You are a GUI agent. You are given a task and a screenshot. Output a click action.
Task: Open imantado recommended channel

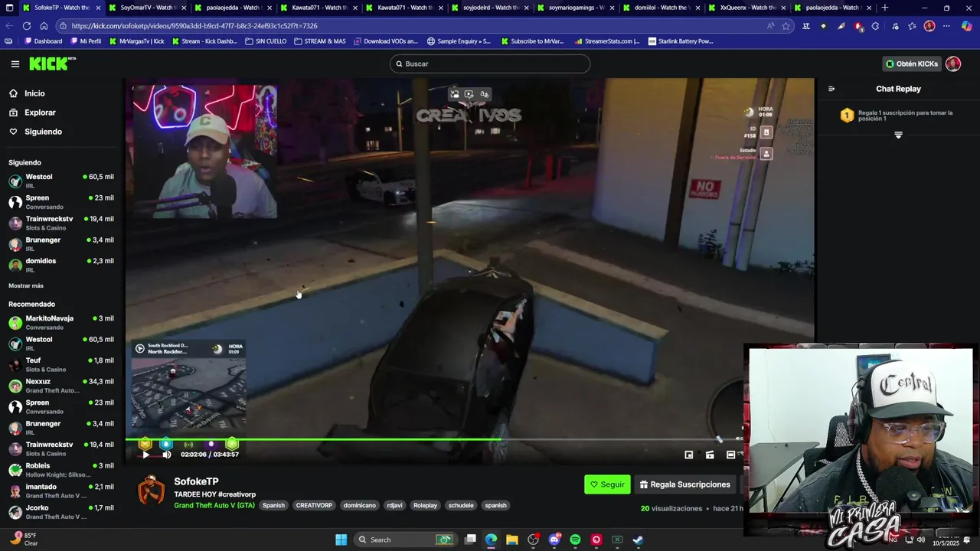61,491
